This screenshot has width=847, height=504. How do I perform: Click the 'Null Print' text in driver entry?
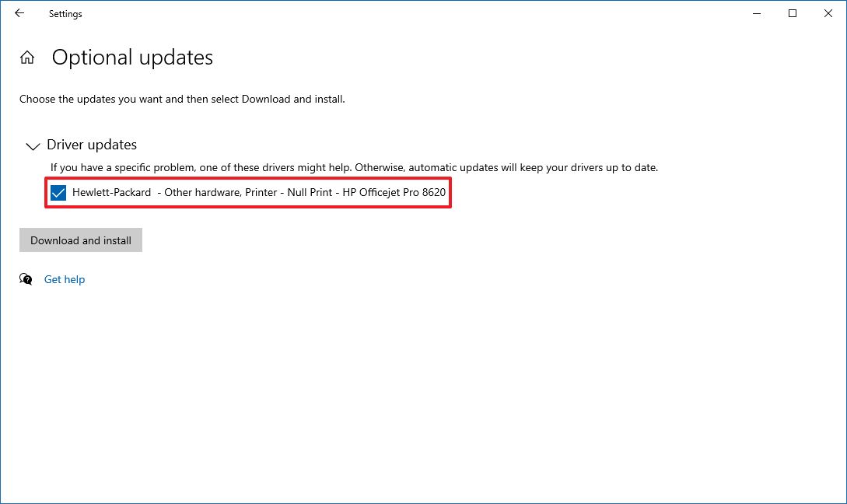[x=309, y=192]
